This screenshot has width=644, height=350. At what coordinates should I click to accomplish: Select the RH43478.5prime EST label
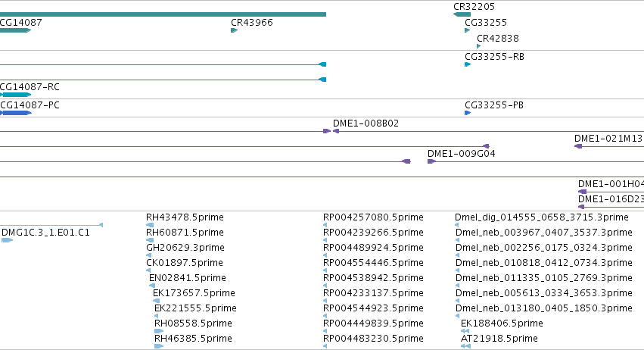185,217
